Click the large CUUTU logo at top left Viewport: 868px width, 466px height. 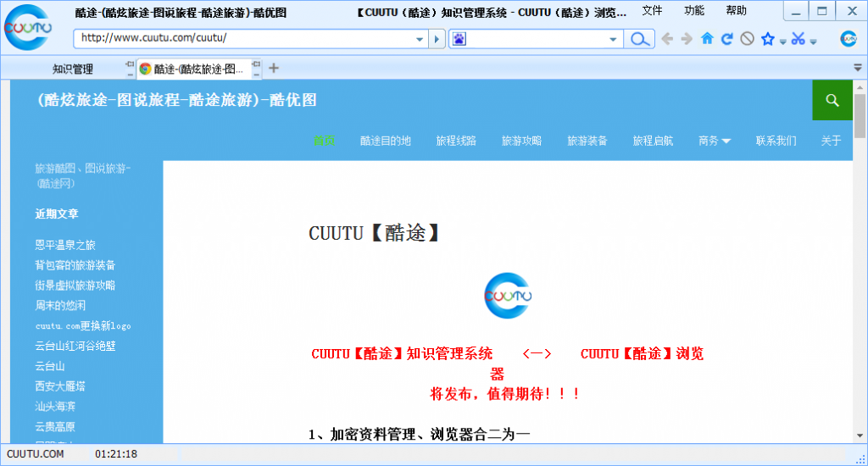(27, 28)
